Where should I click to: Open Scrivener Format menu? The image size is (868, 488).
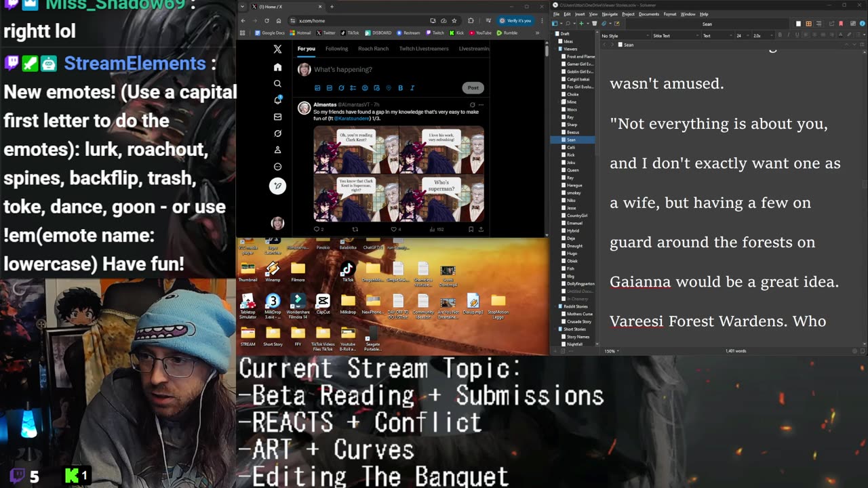670,14
